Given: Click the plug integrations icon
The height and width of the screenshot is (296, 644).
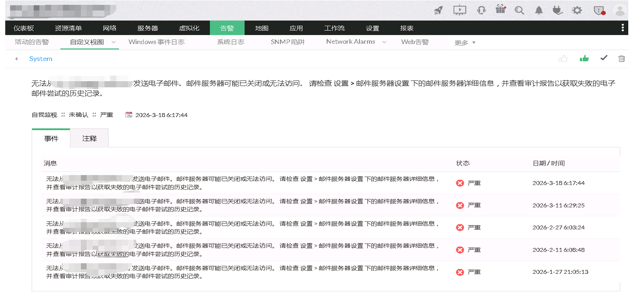Looking at the screenshot, I should (x=557, y=10).
